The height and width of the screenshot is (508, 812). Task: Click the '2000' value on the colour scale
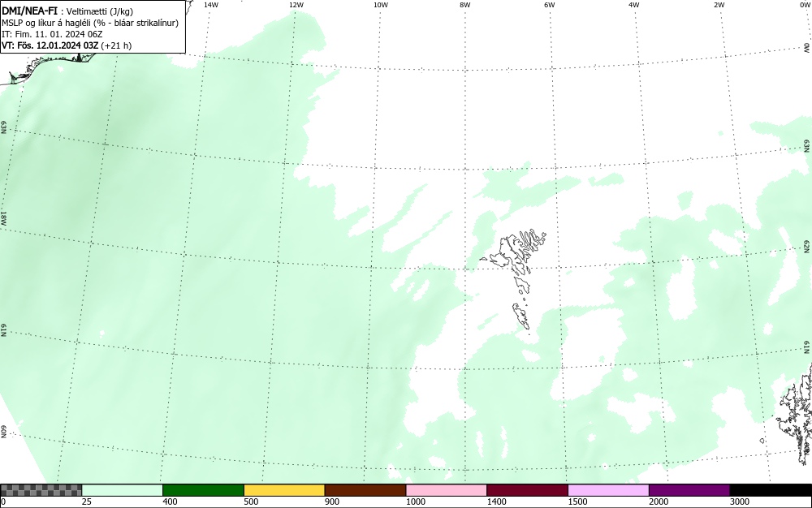[x=659, y=502]
